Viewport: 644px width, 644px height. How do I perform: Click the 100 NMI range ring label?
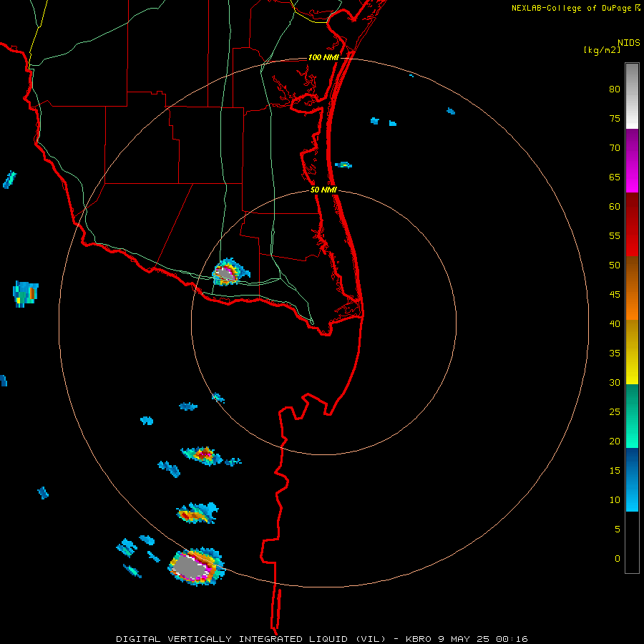323,57
